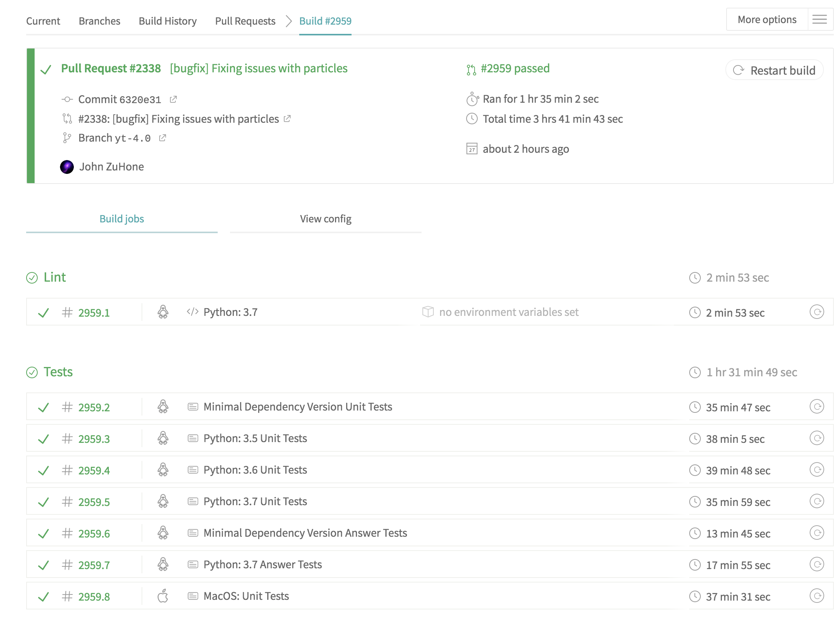840x621 pixels.
Task: Open the hamburger menu beside More options
Action: pyautogui.click(x=820, y=20)
